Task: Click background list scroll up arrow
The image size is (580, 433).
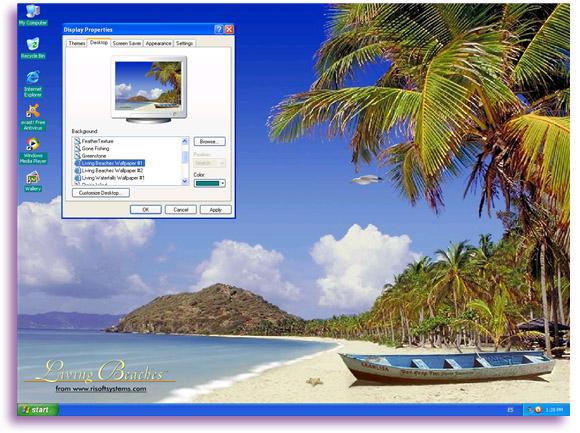Action: [185, 141]
